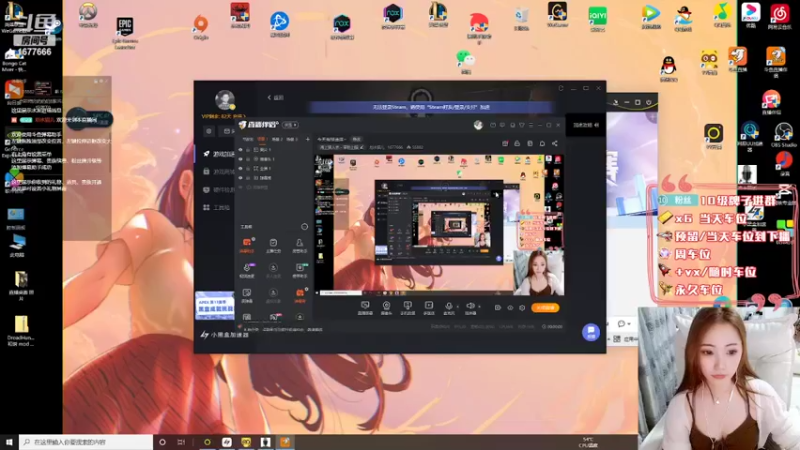Click the camera record icon beside start button

(497, 308)
